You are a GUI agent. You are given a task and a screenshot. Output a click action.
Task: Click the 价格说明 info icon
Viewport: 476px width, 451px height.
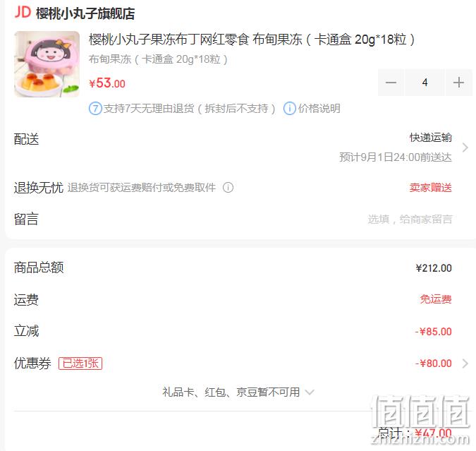[x=289, y=108]
